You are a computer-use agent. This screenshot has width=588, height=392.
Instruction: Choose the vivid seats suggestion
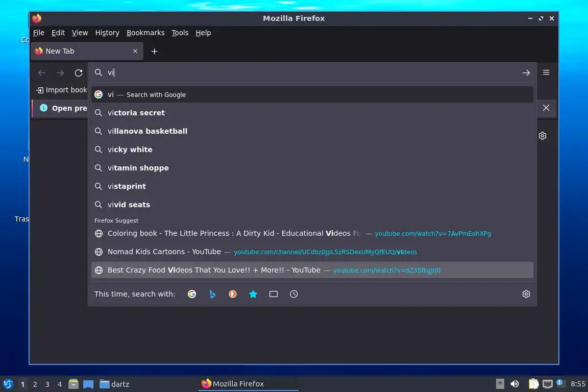tap(312, 205)
